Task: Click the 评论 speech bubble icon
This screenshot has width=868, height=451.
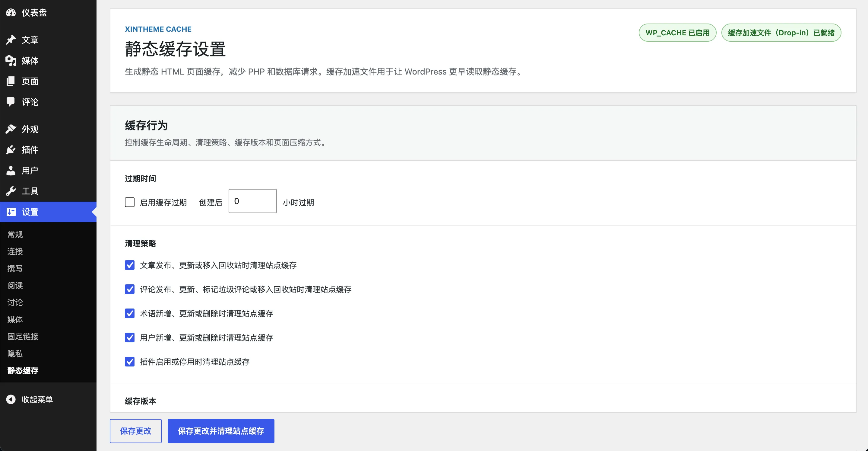Action: [x=11, y=102]
